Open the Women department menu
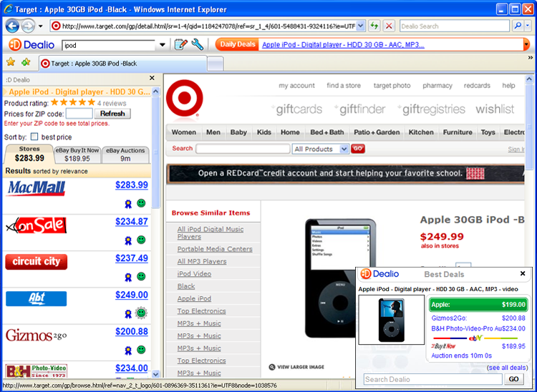Image resolution: width=537 pixels, height=392 pixels. pyautogui.click(x=184, y=132)
